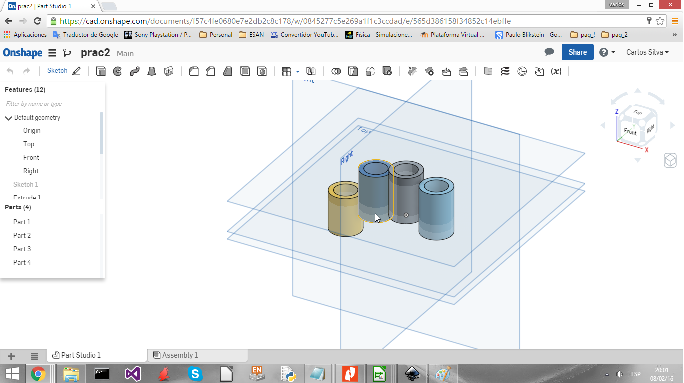Select the Sweep tool icon
The image size is (684, 383).
pyautogui.click(x=134, y=71)
